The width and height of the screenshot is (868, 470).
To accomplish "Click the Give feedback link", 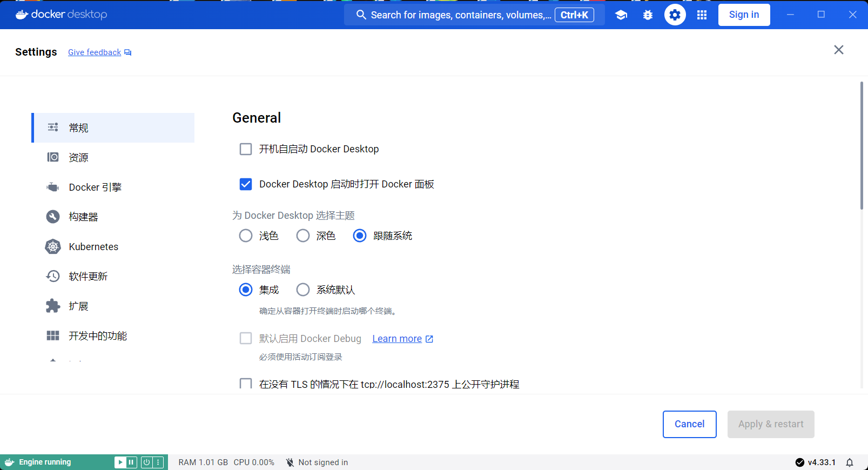I will (x=95, y=52).
